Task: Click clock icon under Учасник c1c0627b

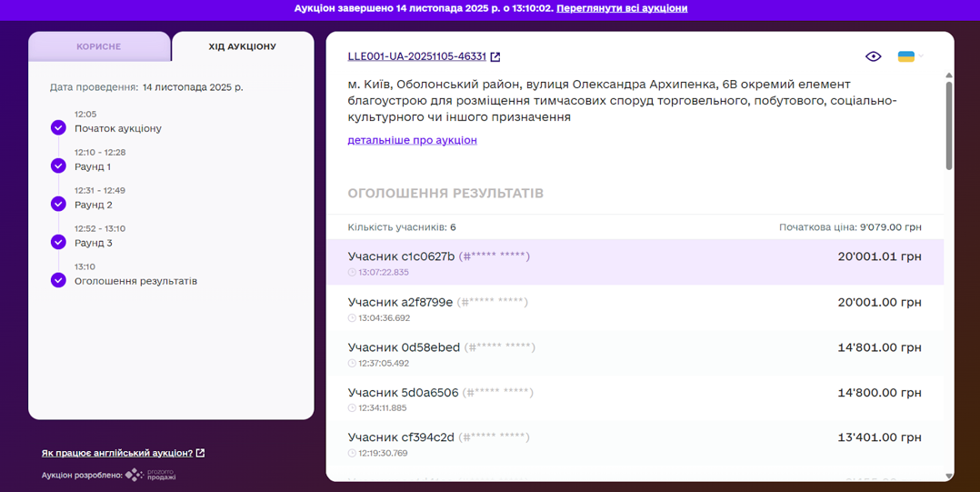Action: pos(352,273)
